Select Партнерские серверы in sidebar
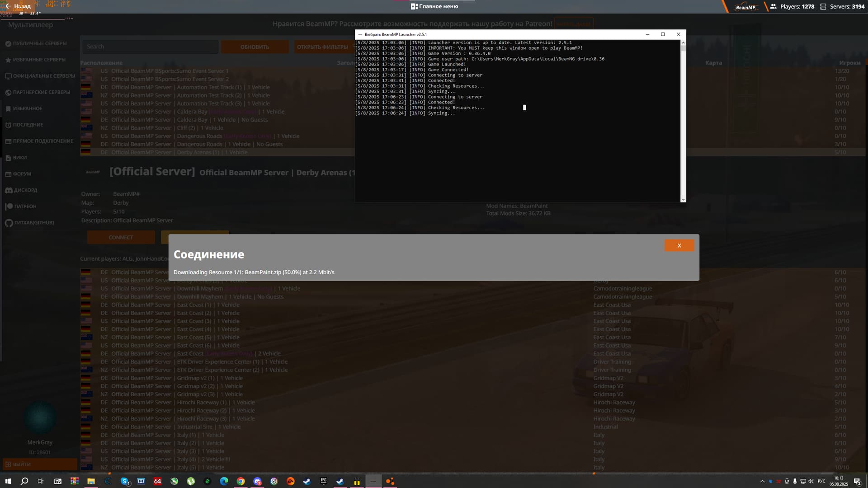 (x=38, y=92)
